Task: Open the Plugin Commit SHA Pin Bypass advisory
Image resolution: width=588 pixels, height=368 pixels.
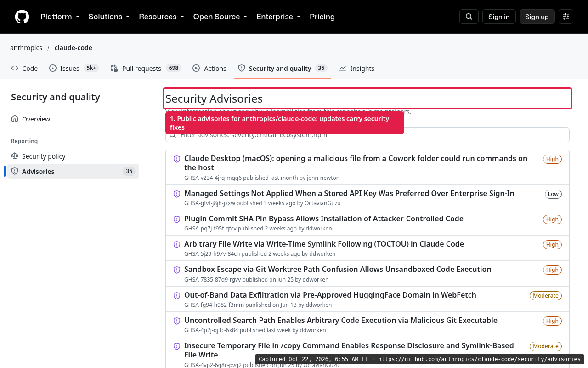Action: click(x=324, y=218)
